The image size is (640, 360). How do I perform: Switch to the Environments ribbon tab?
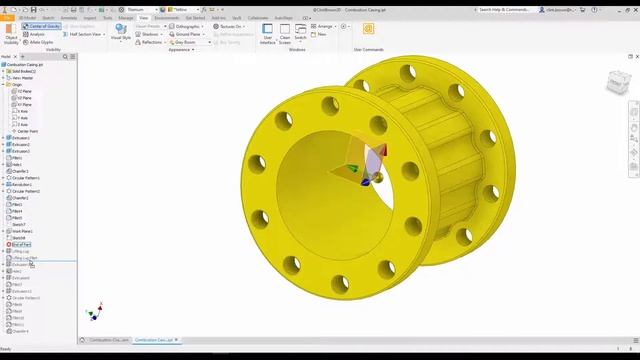(x=167, y=18)
